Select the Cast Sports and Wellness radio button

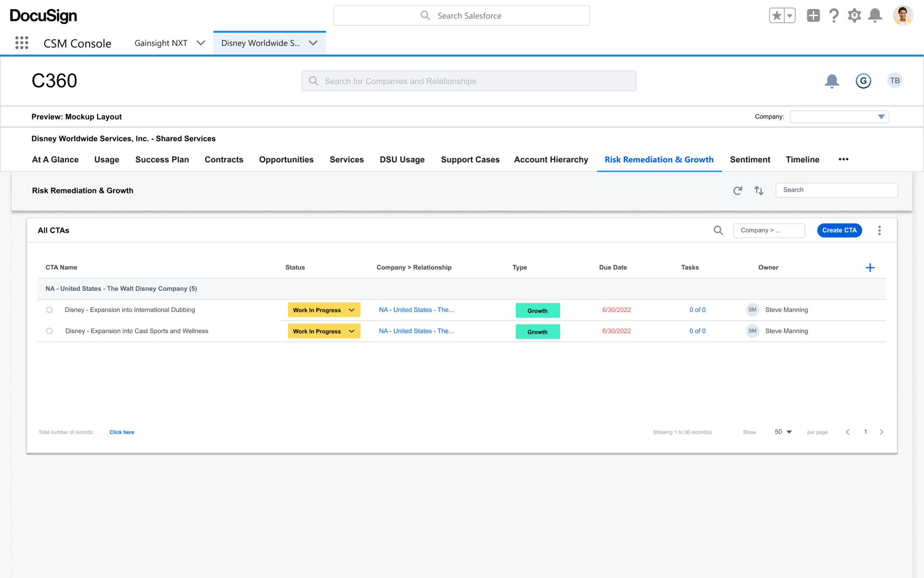point(49,331)
